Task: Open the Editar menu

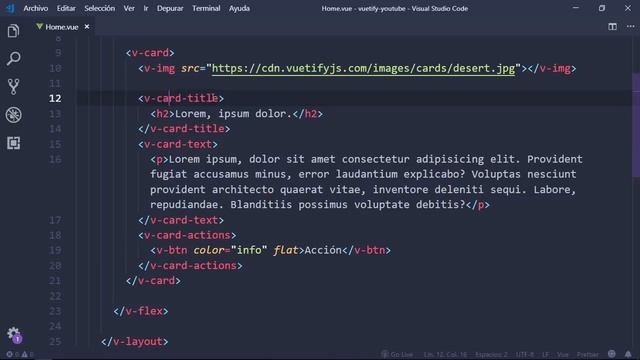Action: [x=66, y=8]
